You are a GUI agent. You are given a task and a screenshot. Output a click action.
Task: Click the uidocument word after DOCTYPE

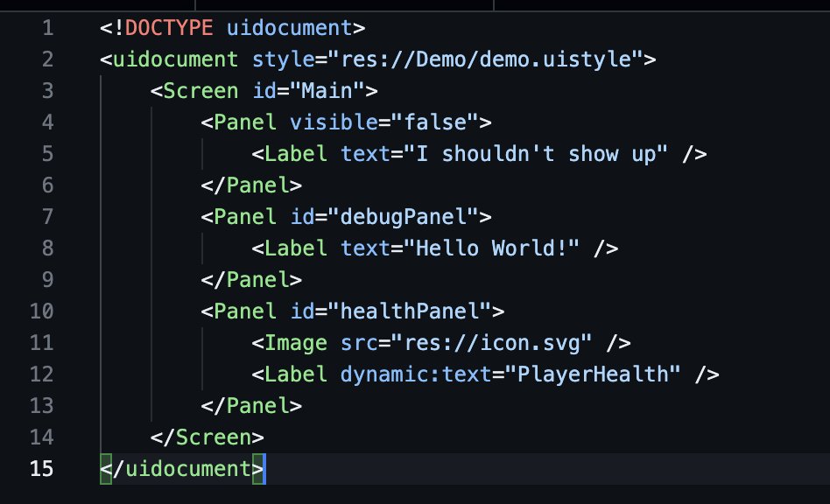[x=289, y=27]
